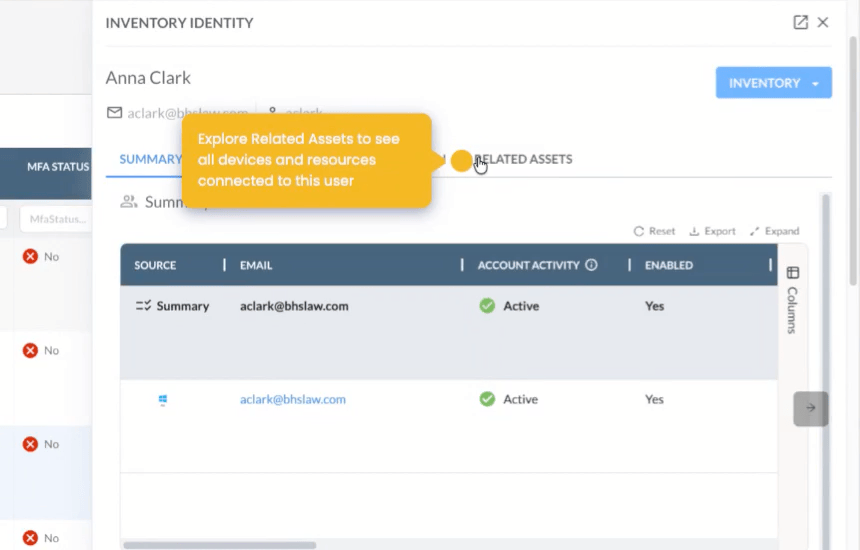The height and width of the screenshot is (550, 860).
Task: Open the aclark@bhslaw.com email link
Action: pos(293,399)
